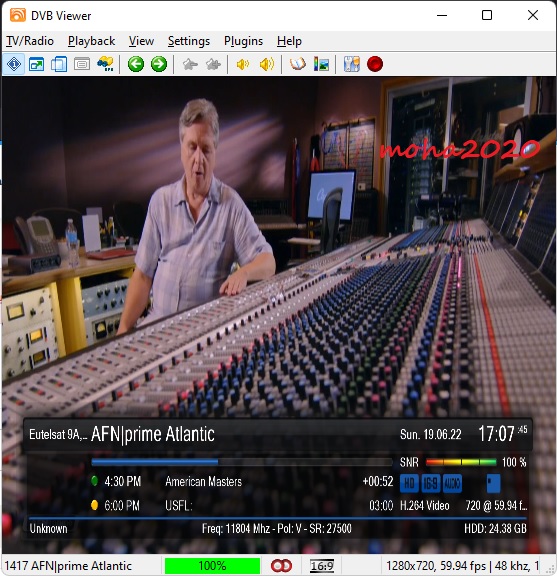Viewport: 557px width, 580px height.
Task: Expand the View menu
Action: tap(141, 41)
